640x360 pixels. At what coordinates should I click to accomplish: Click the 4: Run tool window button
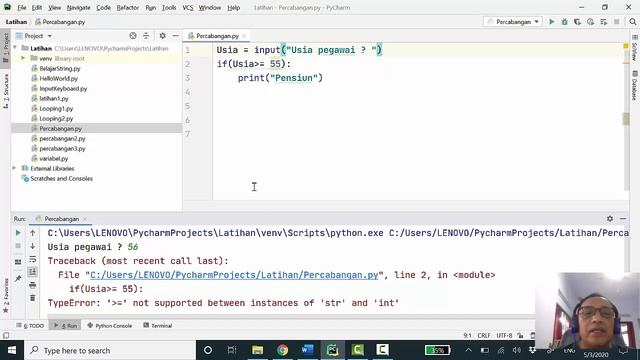66,325
